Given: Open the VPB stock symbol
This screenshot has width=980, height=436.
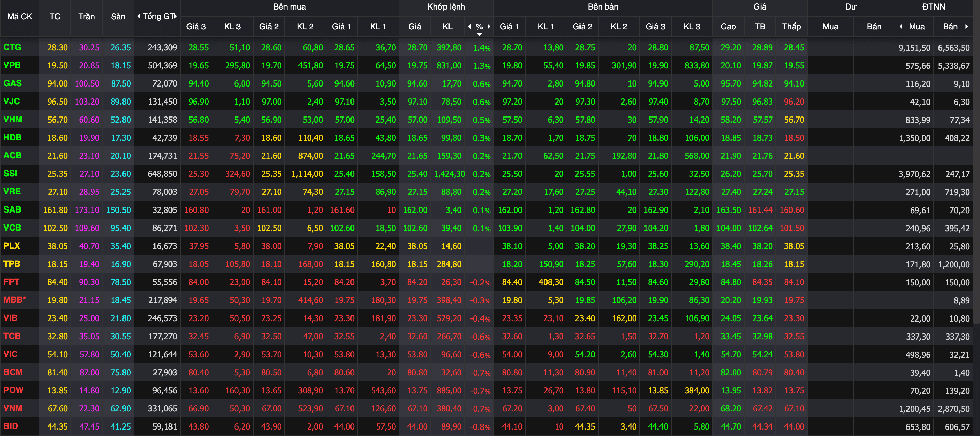Looking at the screenshot, I should tap(12, 65).
